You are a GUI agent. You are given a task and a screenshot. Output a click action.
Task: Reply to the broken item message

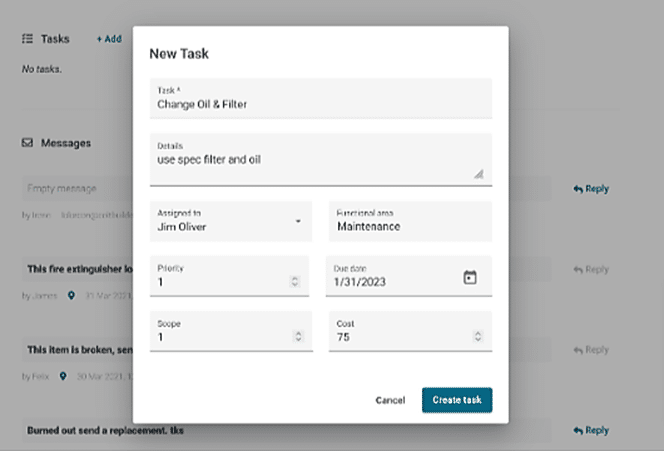click(x=591, y=350)
